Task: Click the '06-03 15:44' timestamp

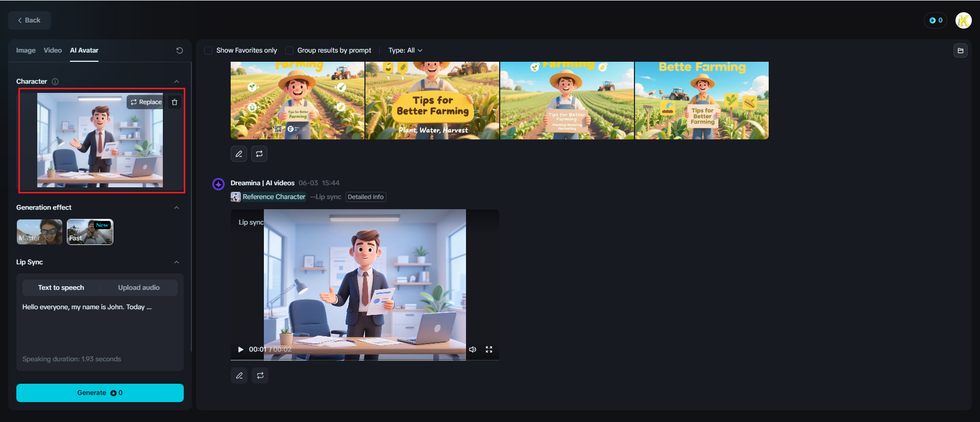Action: (x=319, y=183)
